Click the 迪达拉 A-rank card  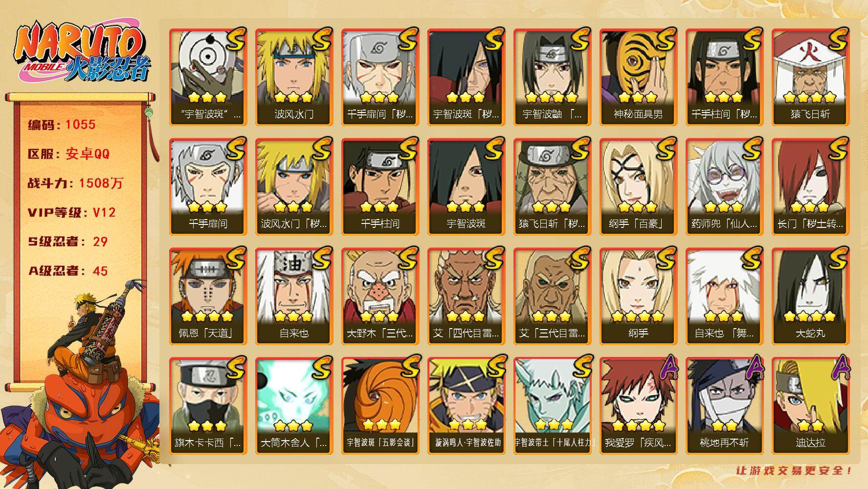(x=810, y=405)
